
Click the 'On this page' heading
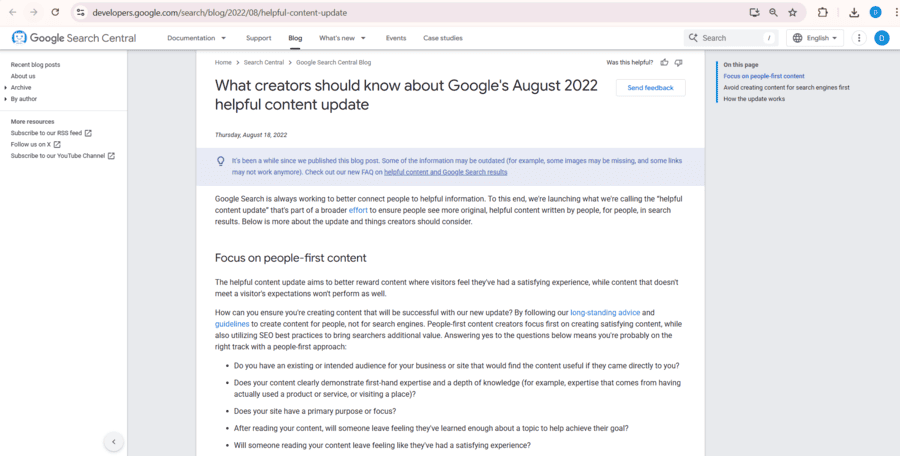coord(740,64)
